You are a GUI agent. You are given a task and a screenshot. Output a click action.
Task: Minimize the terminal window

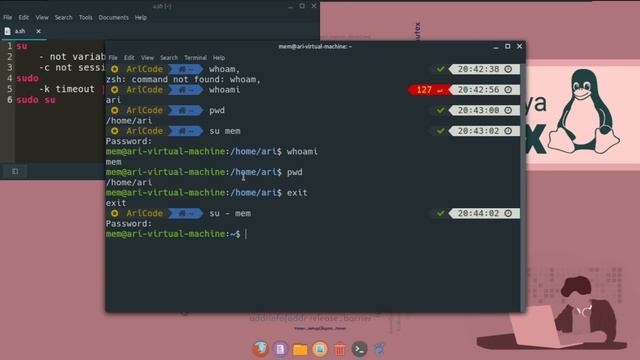[496, 47]
